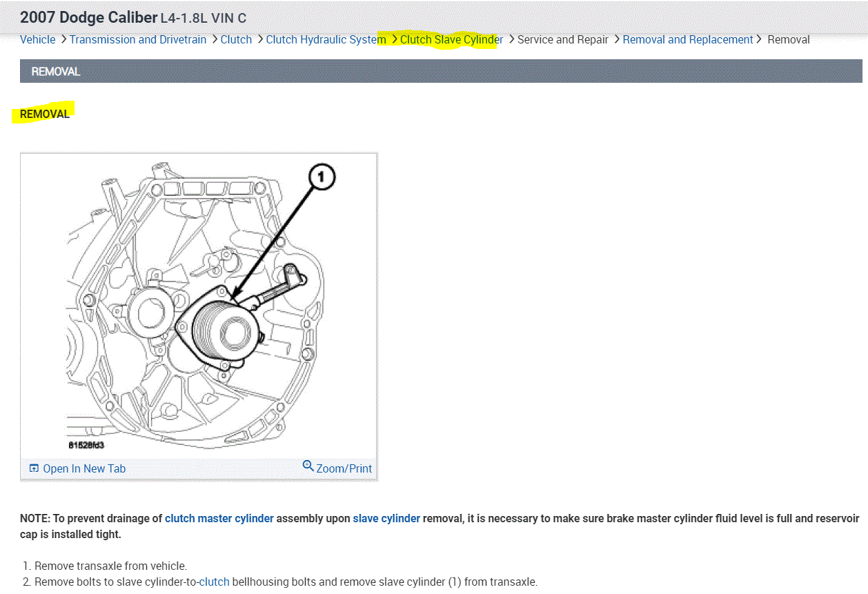Open Clutch Hydraulic System breadcrumb

click(326, 39)
